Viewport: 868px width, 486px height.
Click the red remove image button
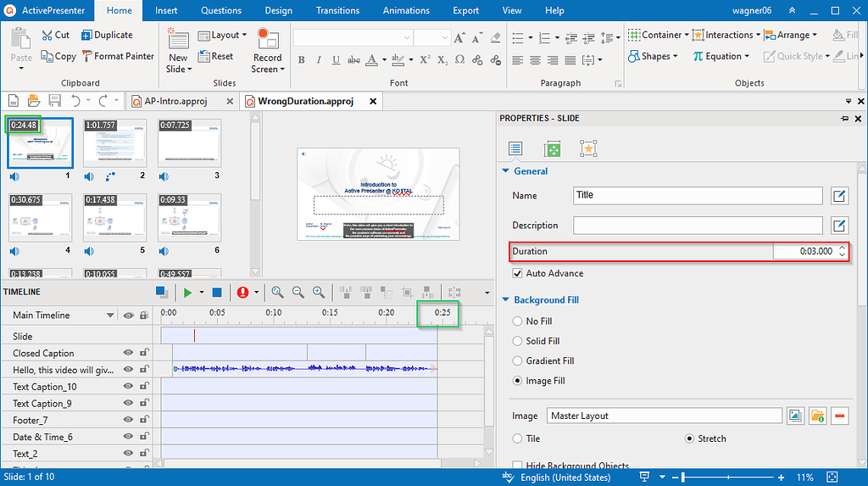[839, 416]
